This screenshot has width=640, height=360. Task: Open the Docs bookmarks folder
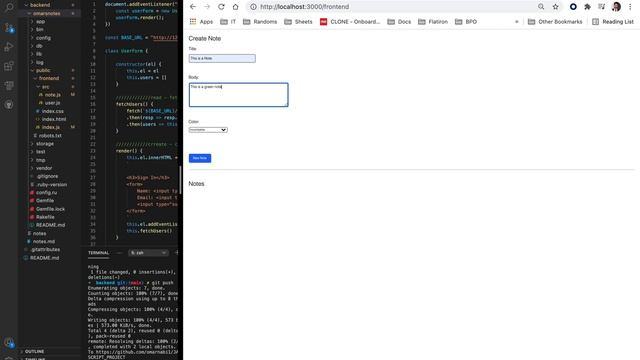(x=399, y=22)
